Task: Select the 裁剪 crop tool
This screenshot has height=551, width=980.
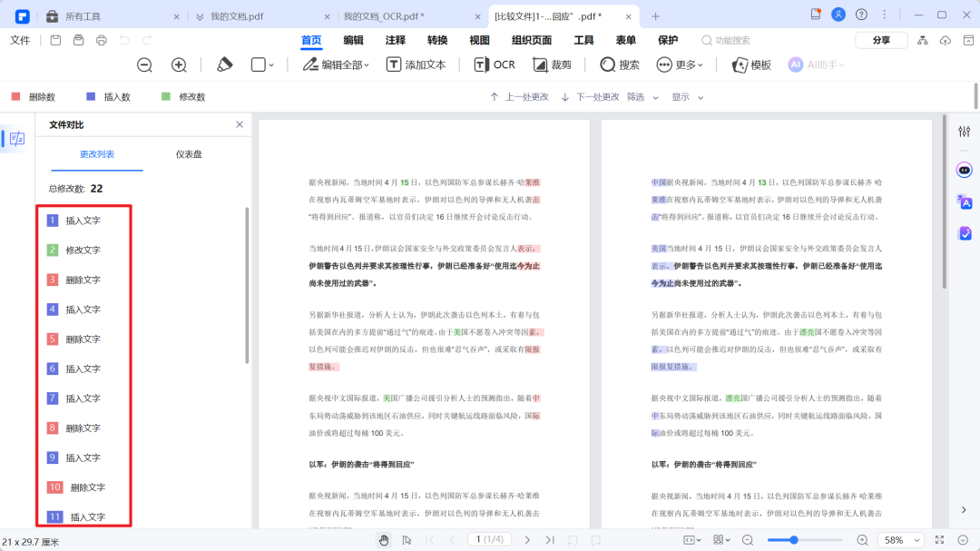Action: 552,64
